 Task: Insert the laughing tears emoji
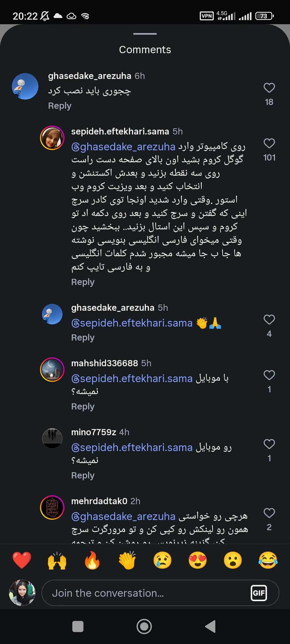(268, 560)
